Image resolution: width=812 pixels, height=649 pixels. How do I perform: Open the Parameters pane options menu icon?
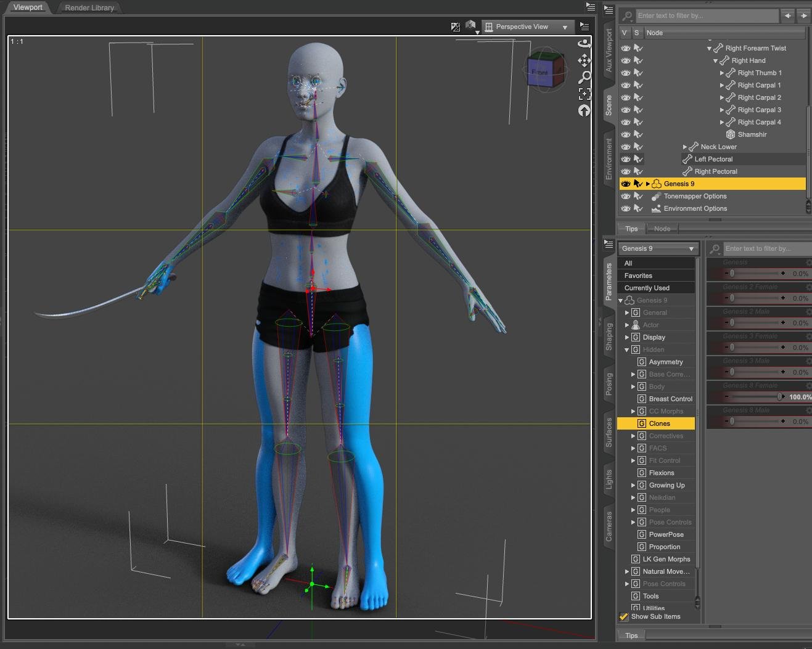[609, 243]
